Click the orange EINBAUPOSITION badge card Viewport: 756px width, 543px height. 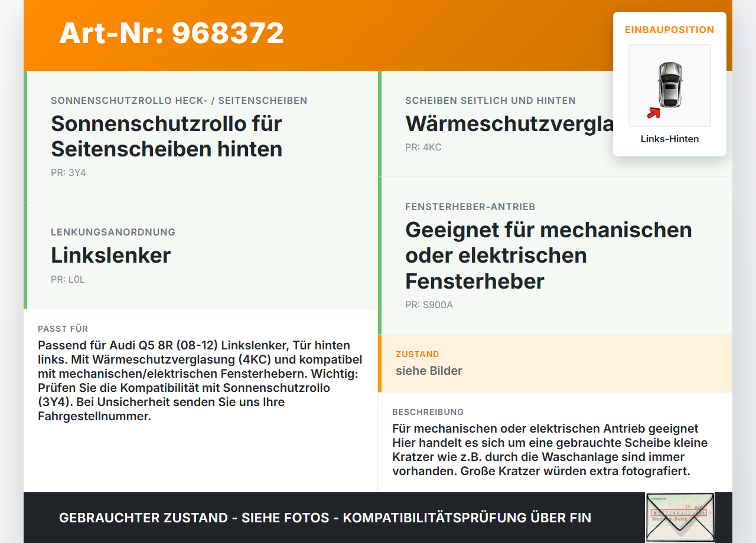[x=670, y=83]
